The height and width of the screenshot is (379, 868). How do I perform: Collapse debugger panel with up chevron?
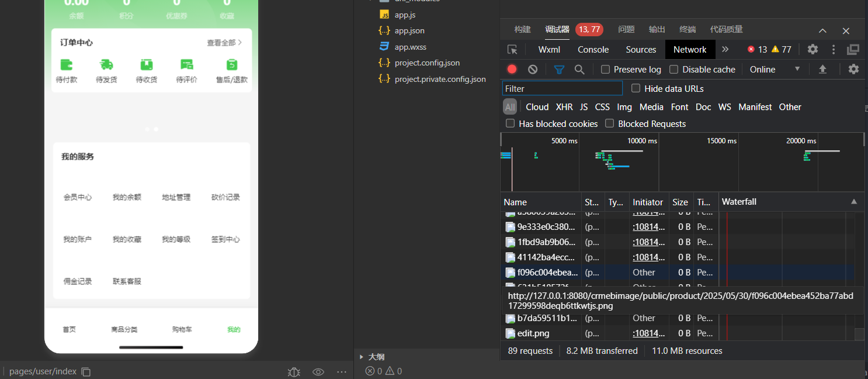point(822,30)
